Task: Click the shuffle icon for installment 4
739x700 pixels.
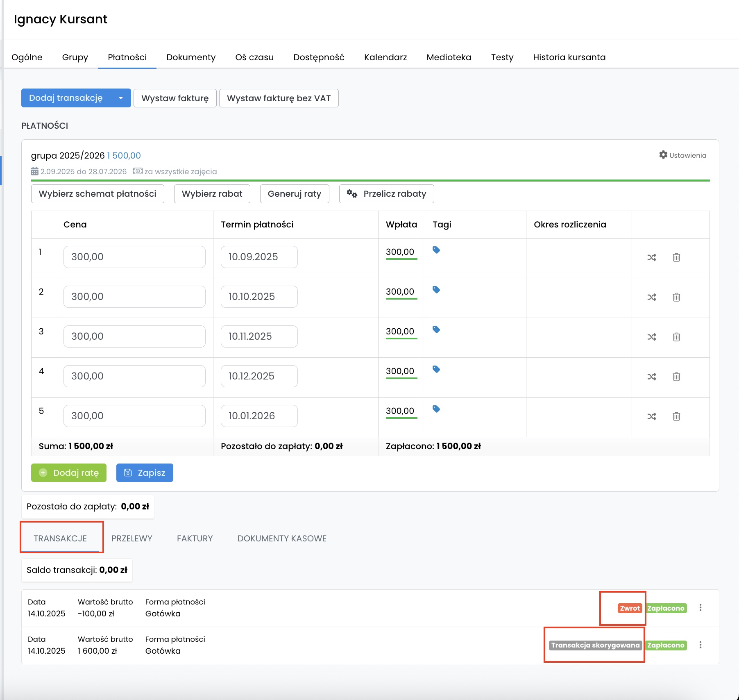Action: 651,377
